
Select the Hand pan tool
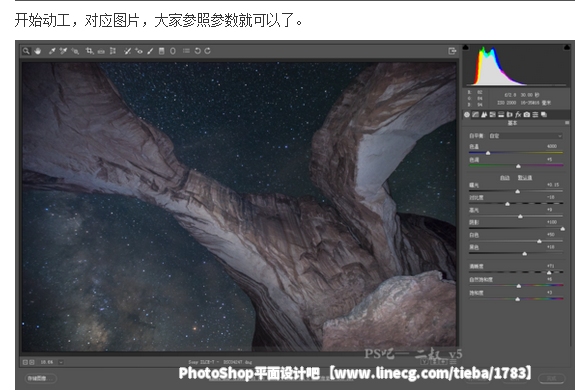pyautogui.click(x=38, y=51)
